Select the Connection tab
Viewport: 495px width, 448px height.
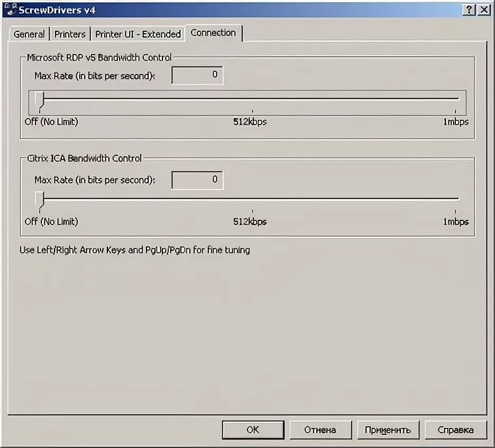click(x=214, y=33)
